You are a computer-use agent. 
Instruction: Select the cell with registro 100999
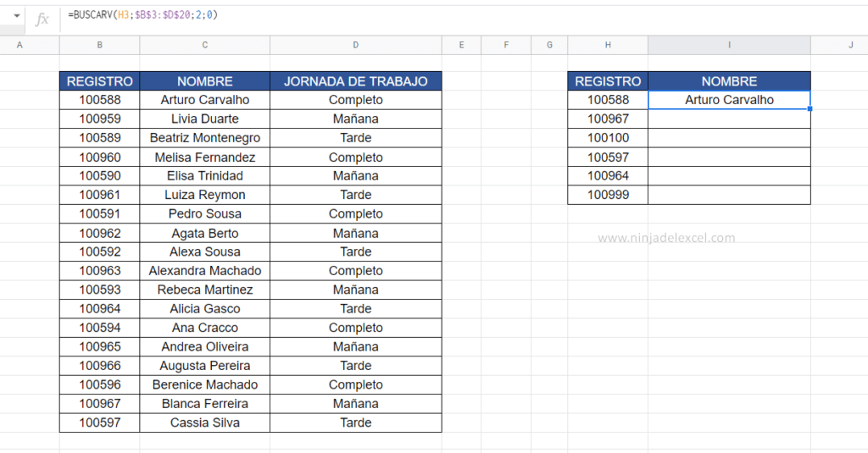(608, 196)
